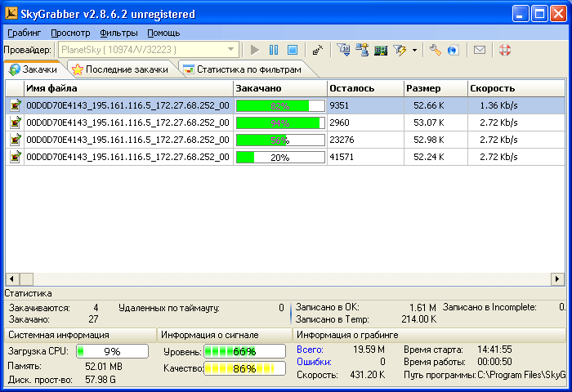Sort by the Размер column header
The width and height of the screenshot is (572, 392).
[436, 88]
